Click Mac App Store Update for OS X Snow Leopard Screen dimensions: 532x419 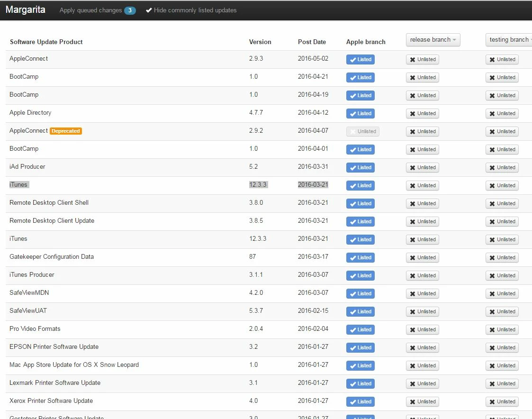tap(74, 364)
